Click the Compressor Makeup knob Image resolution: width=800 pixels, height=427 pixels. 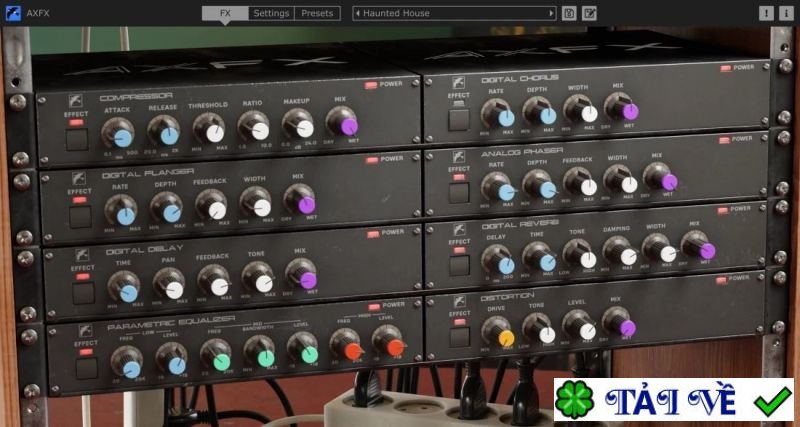point(299,124)
